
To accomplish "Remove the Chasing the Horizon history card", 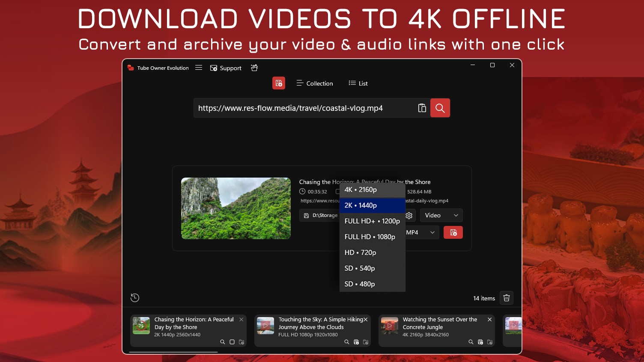I will [241, 320].
